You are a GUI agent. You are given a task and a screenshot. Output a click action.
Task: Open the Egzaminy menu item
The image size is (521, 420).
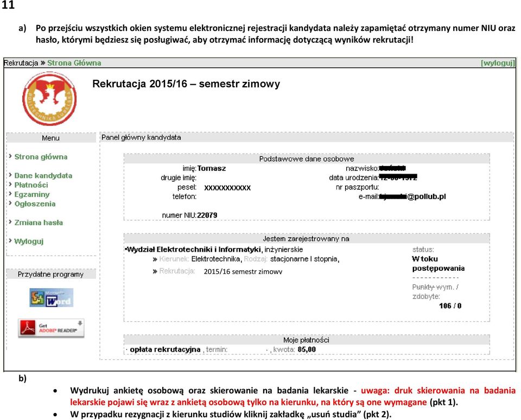(x=32, y=194)
